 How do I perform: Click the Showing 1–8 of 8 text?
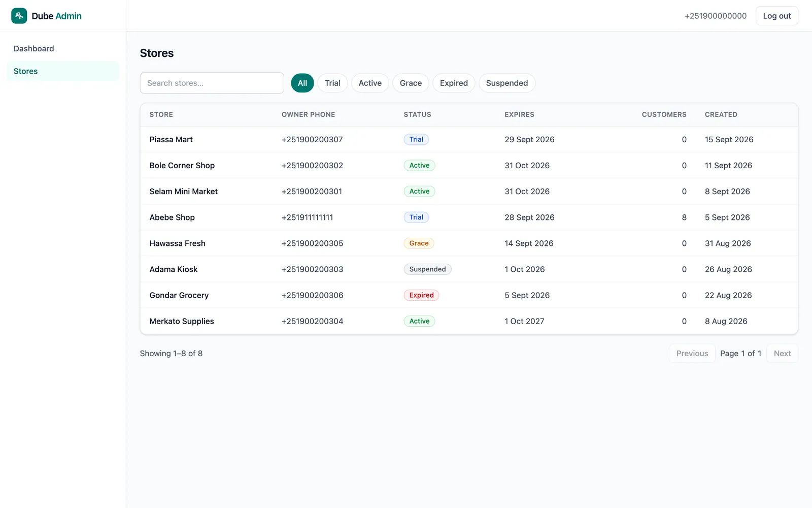tap(171, 354)
